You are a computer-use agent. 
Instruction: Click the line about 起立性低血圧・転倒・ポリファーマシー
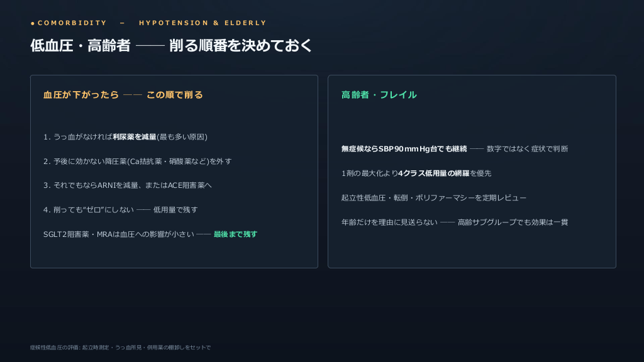[x=434, y=198]
